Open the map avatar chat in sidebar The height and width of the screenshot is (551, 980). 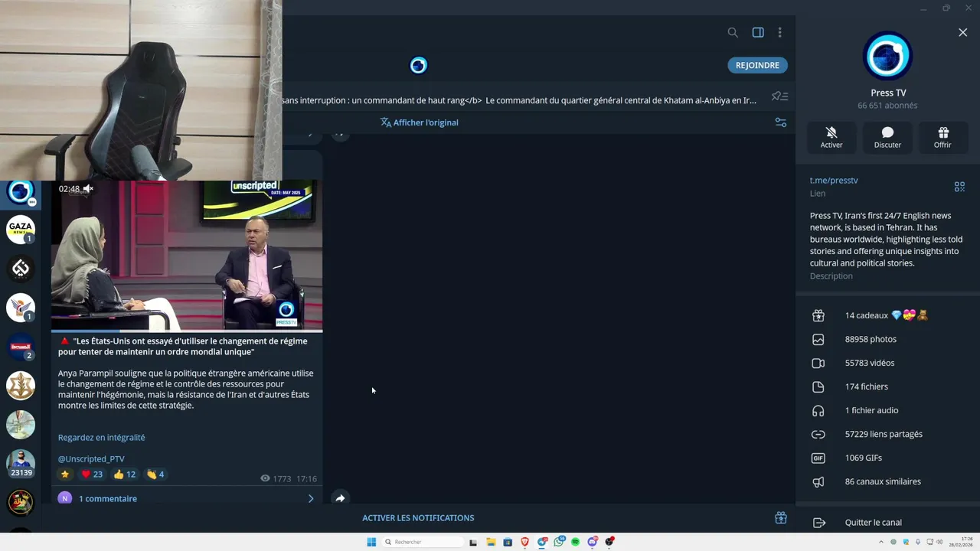[21, 425]
